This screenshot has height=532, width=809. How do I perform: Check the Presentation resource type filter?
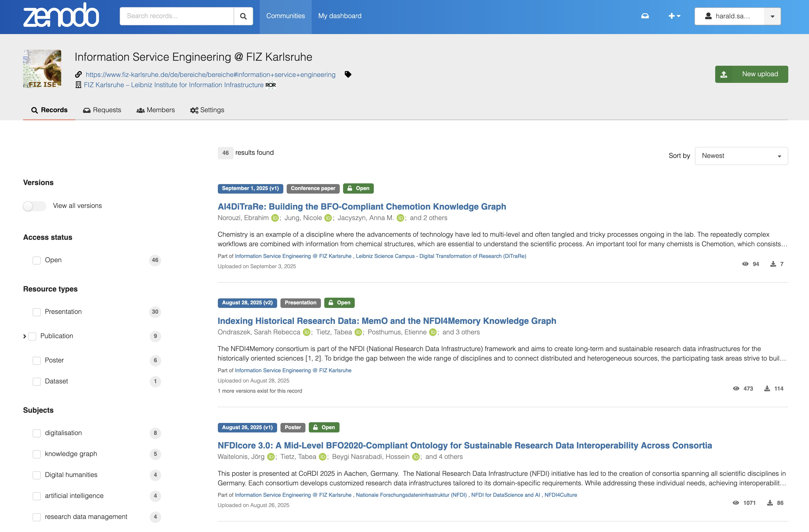click(x=37, y=312)
